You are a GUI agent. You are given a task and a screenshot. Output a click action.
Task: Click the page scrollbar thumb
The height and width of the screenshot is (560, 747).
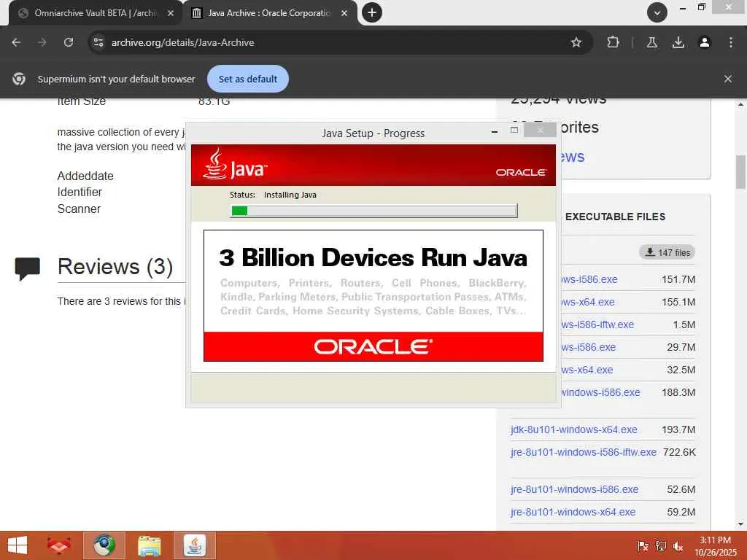click(740, 172)
